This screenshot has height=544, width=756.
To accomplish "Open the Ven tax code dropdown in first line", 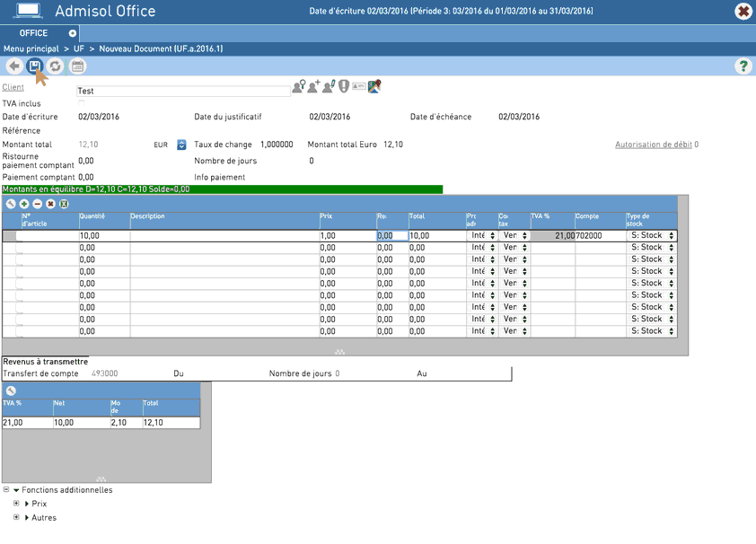I will [x=514, y=235].
